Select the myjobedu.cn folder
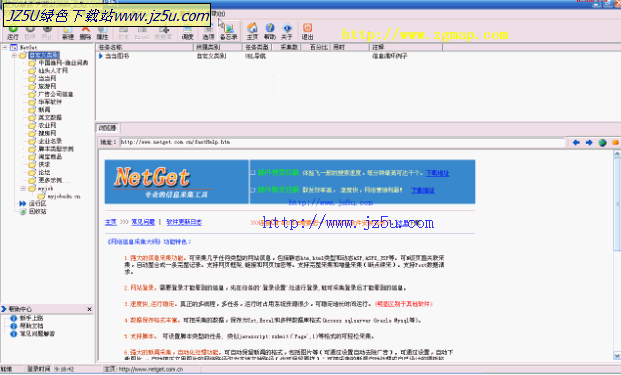Viewport: 621px width, 375px height. coord(64,196)
